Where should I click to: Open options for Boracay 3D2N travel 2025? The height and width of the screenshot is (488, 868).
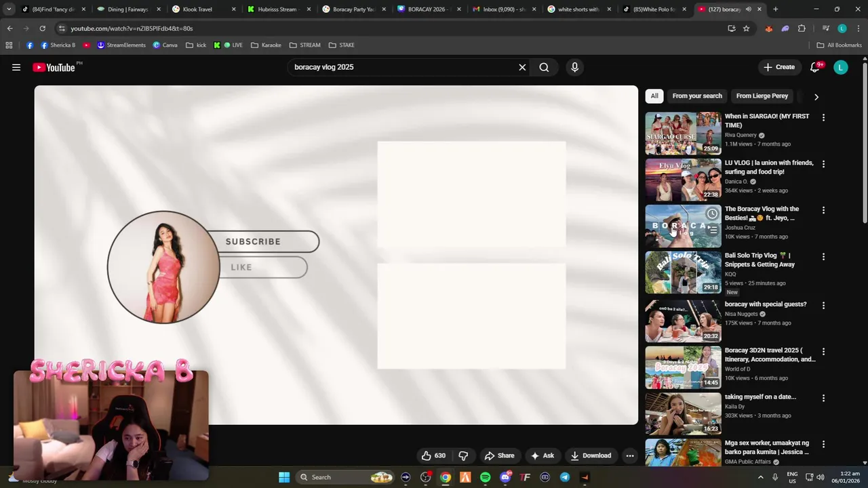(823, 352)
